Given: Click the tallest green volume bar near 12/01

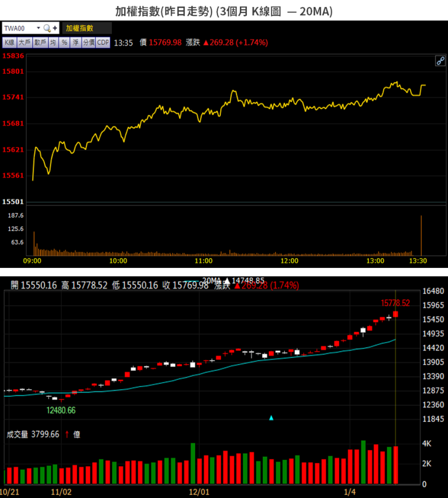Looking at the screenshot, I should click(x=193, y=464).
